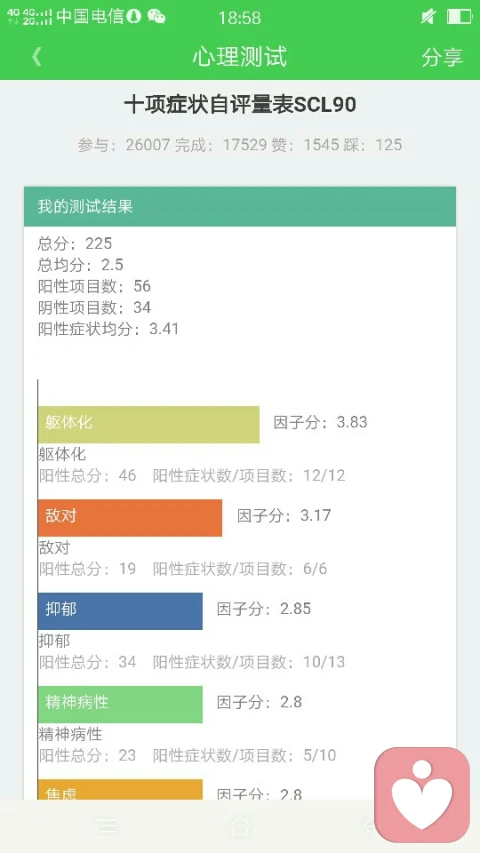480x853 pixels.
Task: Select the 躯体化 yellow-green bar
Action: point(149,424)
